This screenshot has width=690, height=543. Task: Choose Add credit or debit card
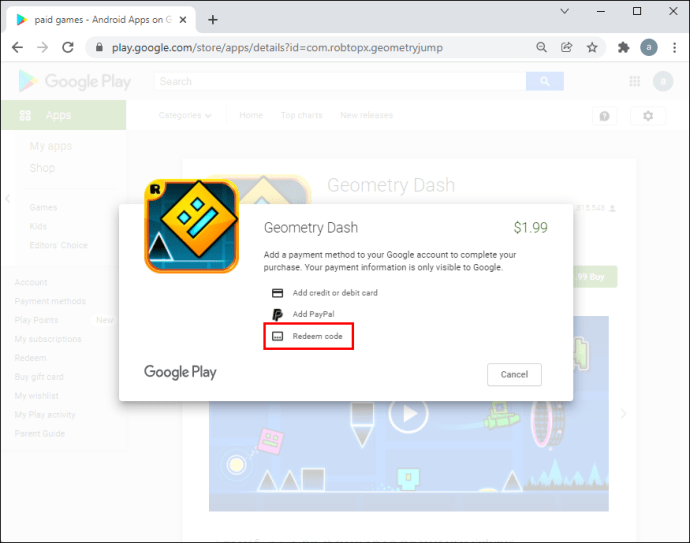coord(335,293)
